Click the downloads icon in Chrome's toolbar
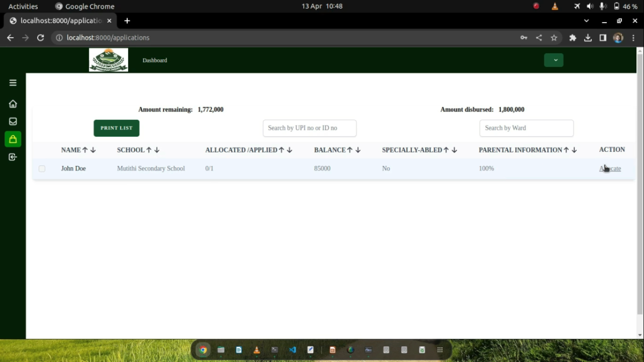This screenshot has width=644, height=362. [x=587, y=38]
